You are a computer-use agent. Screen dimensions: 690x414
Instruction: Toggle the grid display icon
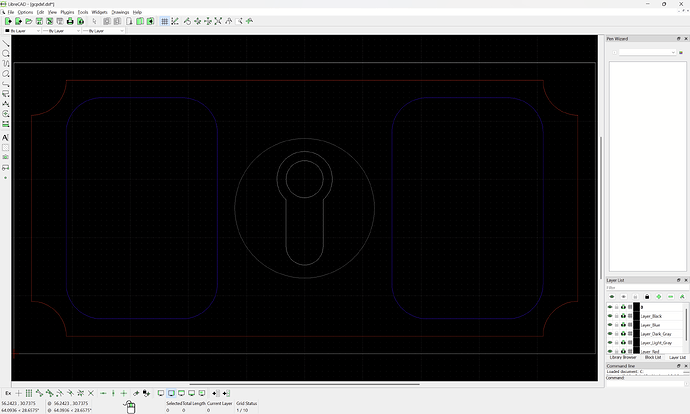pyautogui.click(x=164, y=21)
